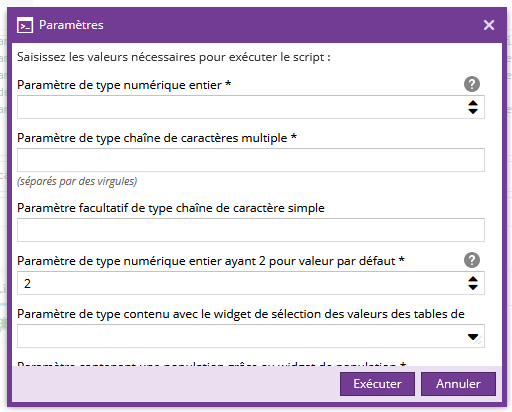Close the Paramètres dialog

click(489, 25)
